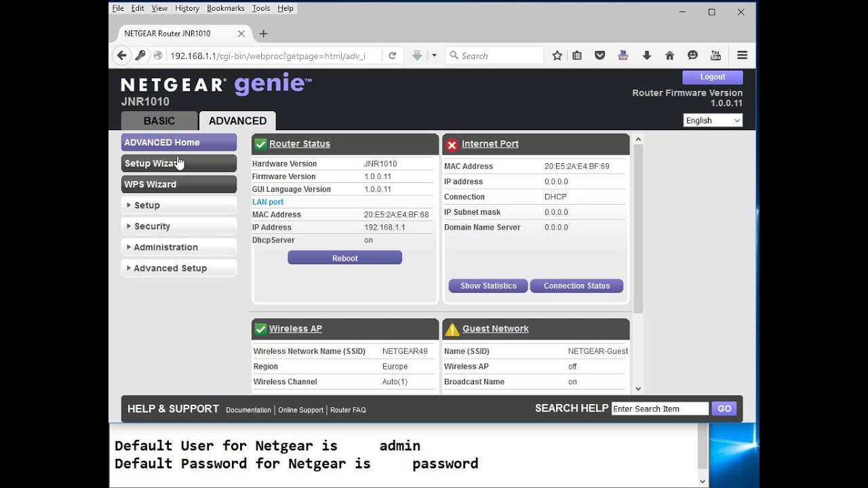The image size is (868, 488).
Task: Click the grey download arrow beside address bar
Action: (418, 56)
